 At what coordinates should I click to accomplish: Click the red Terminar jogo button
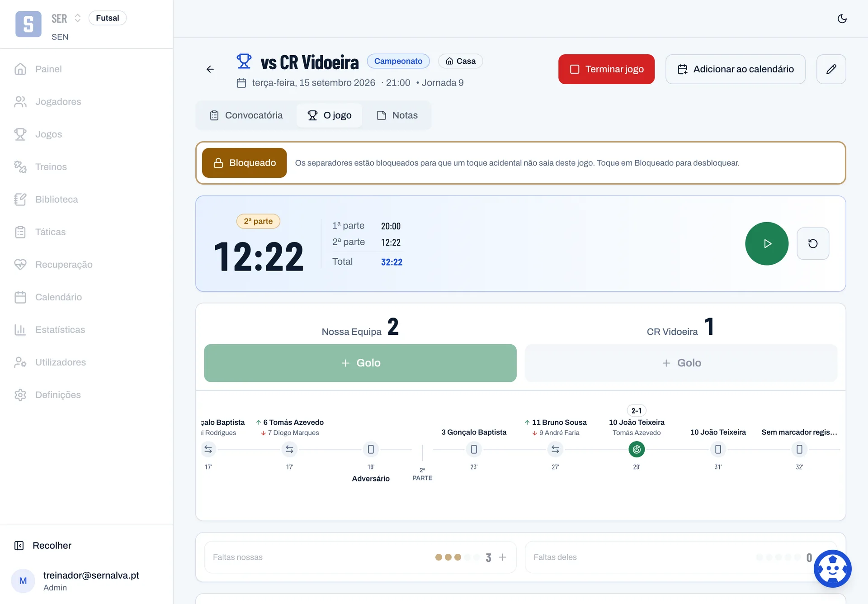pos(606,69)
